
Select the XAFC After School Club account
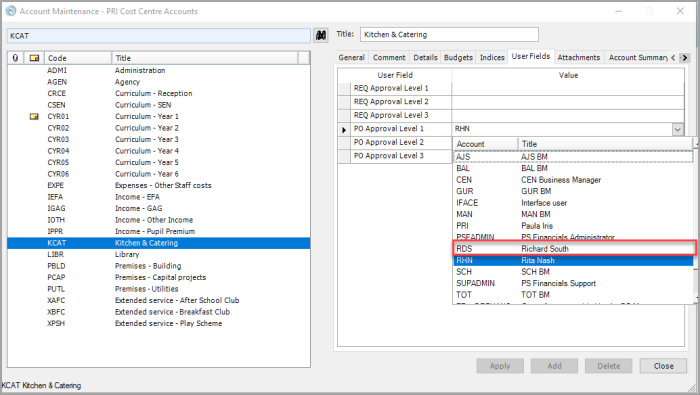pyautogui.click(x=158, y=300)
